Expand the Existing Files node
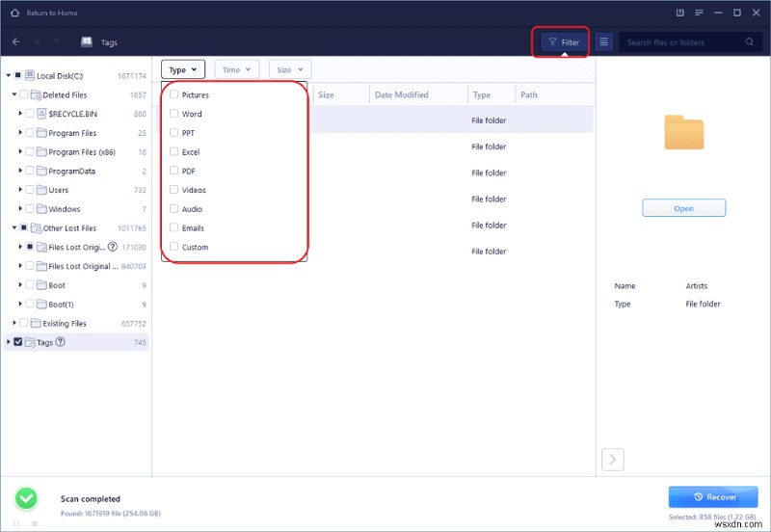 (x=14, y=323)
